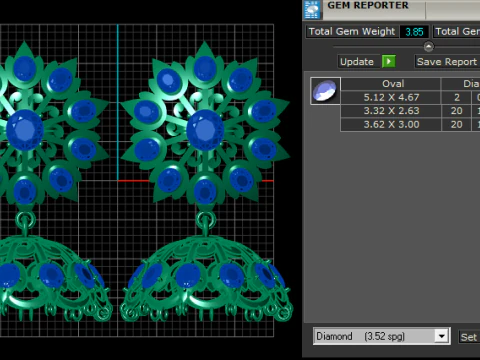The height and width of the screenshot is (360, 480).
Task: Click the Gem Reporter panel icon
Action: point(312,9)
